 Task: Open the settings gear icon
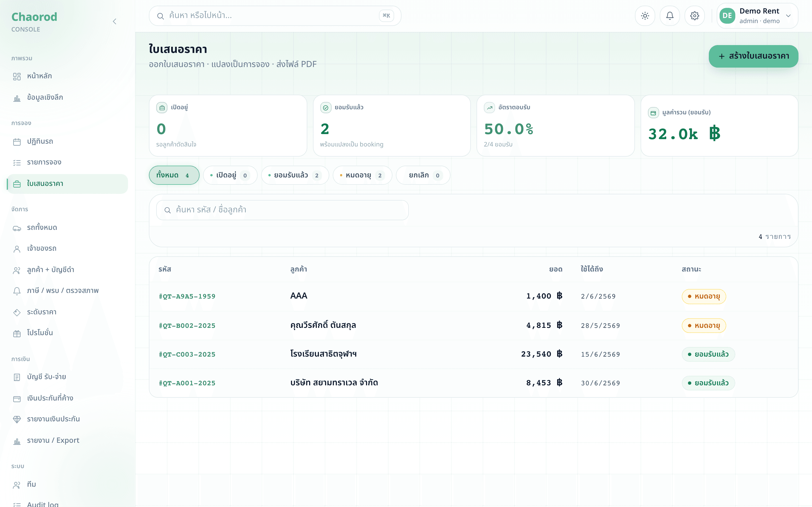coord(694,16)
